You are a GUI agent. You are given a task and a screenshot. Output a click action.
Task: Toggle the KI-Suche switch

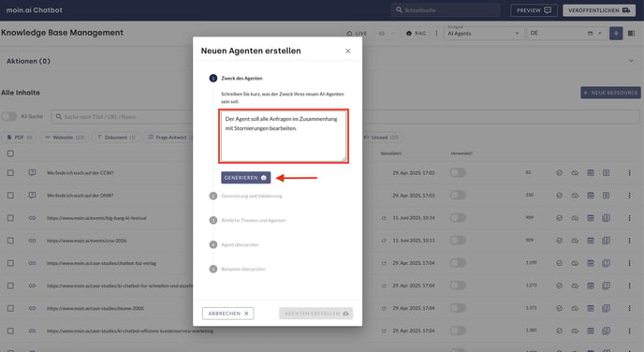(x=9, y=117)
